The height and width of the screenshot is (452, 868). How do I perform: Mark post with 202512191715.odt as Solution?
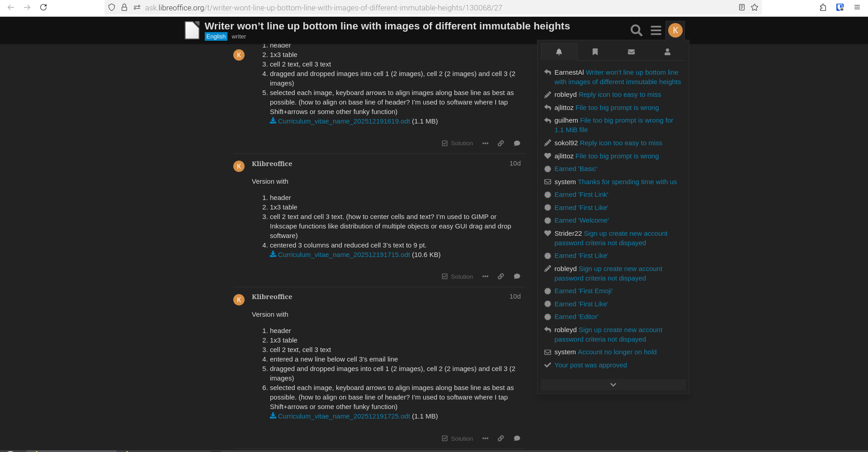[457, 276]
